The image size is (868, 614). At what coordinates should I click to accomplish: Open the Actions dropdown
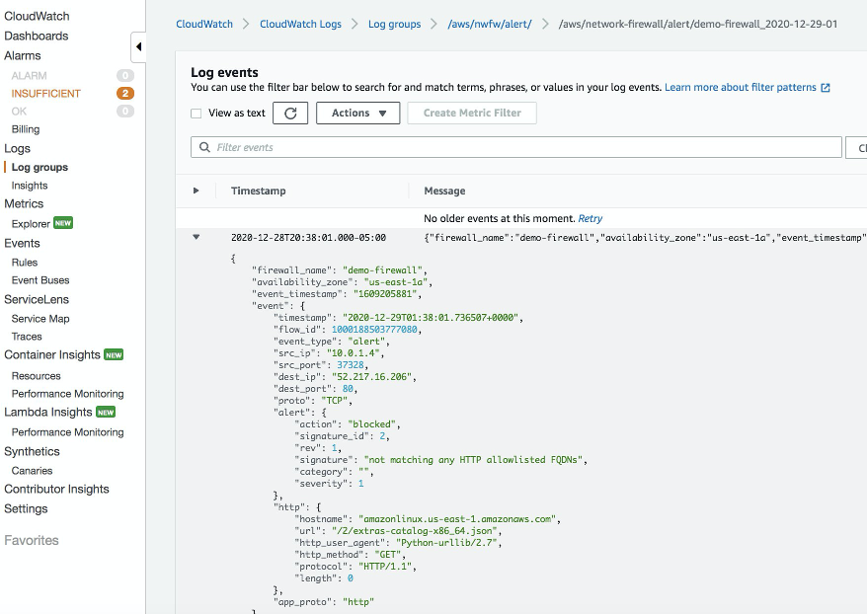point(357,113)
